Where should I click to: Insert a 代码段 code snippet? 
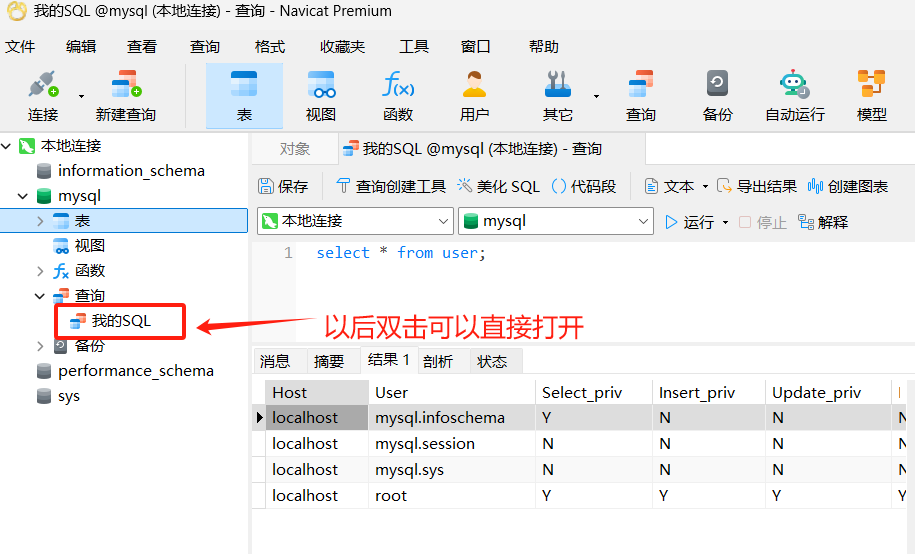coord(584,186)
